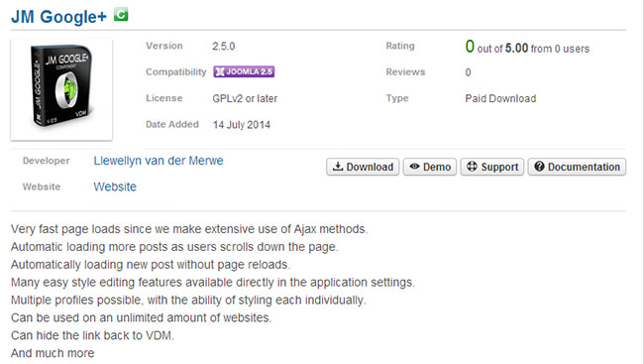This screenshot has height=364, width=644.
Task: Select the date 14 July 2014
Action: point(242,125)
